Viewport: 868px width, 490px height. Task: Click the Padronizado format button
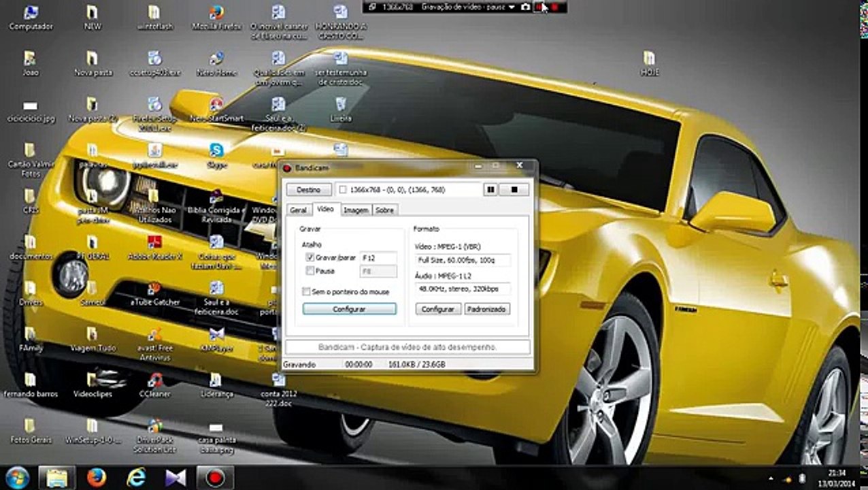(x=487, y=309)
